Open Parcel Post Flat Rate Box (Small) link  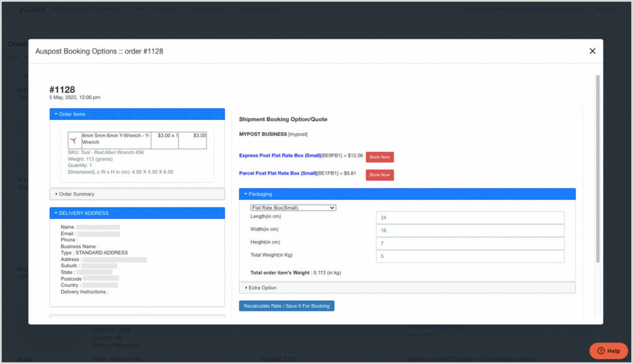tap(278, 173)
